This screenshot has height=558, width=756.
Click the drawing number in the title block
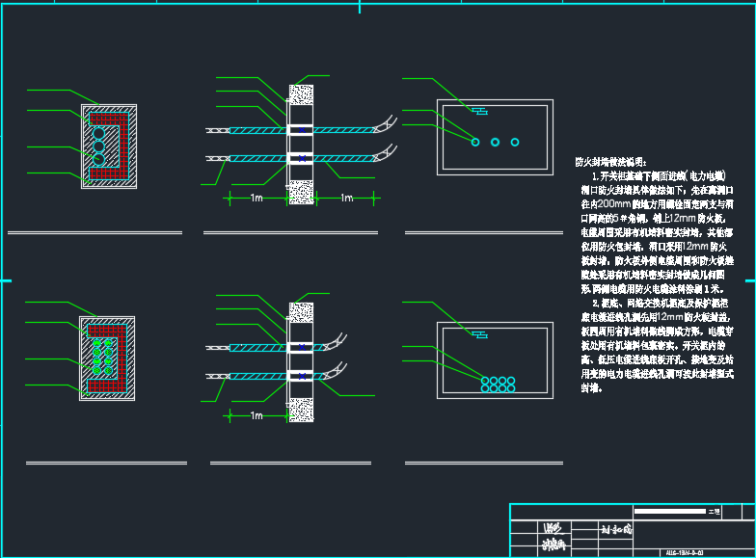click(685, 553)
